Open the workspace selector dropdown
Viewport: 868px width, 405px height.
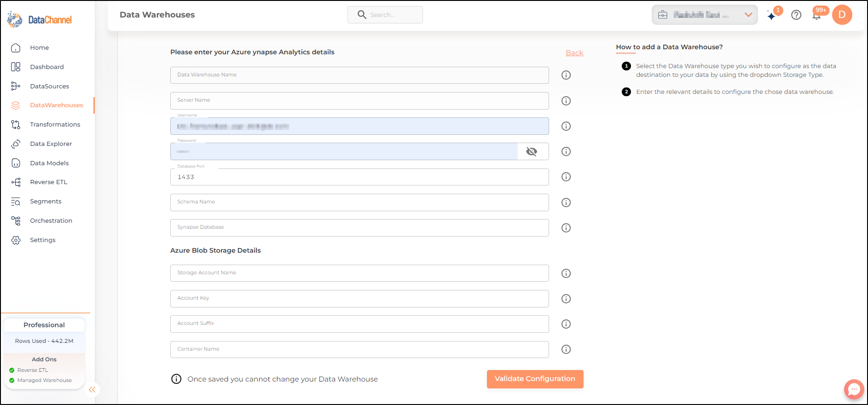[705, 15]
